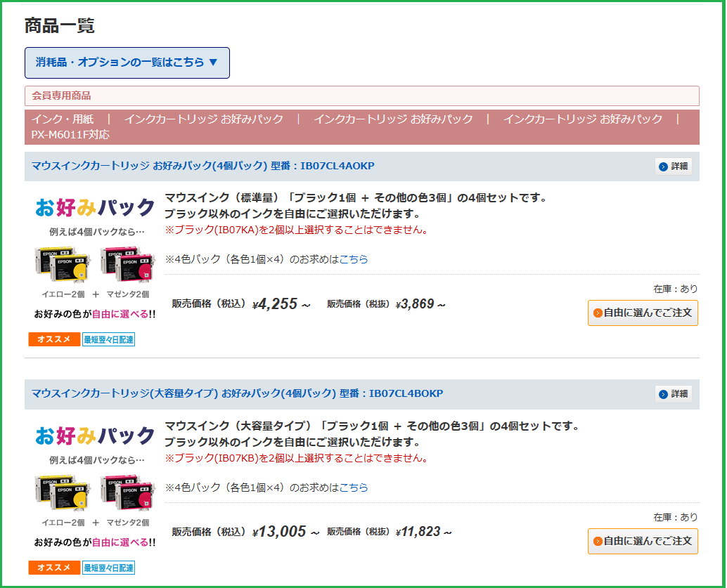The image size is (727, 588).
Task: Open the 消耗品・オプションの一覧はこちら dropdown
Action: pyautogui.click(x=127, y=63)
